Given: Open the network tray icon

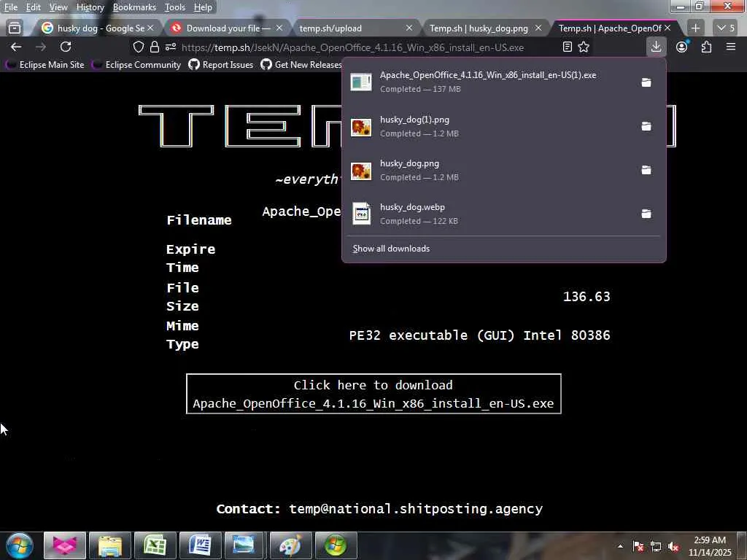Looking at the screenshot, I should coord(656,547).
